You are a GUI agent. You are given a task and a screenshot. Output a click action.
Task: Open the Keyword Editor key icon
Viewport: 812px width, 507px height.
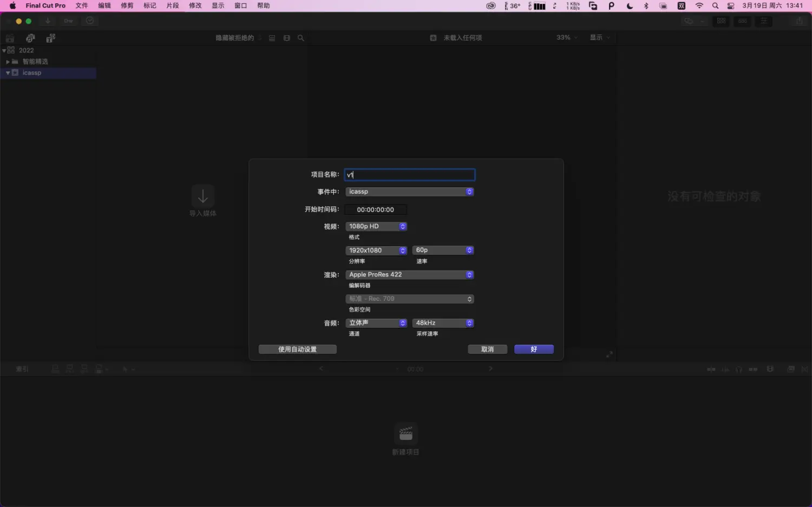(x=68, y=21)
